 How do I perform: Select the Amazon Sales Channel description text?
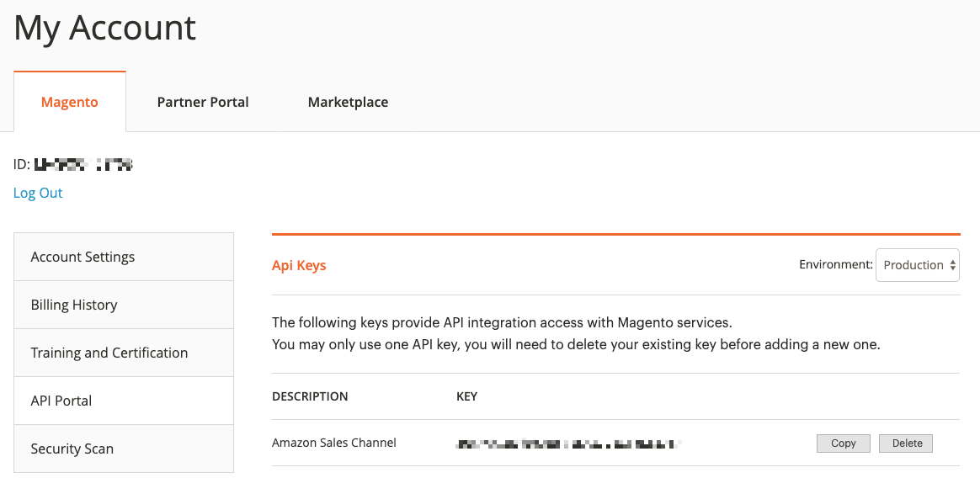click(x=334, y=443)
